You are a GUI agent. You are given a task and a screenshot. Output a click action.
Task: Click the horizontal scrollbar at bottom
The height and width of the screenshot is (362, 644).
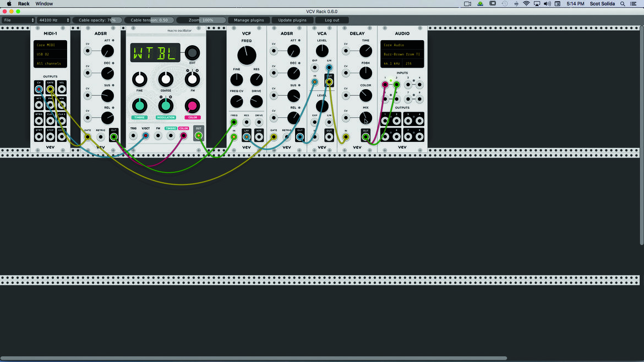click(253, 358)
